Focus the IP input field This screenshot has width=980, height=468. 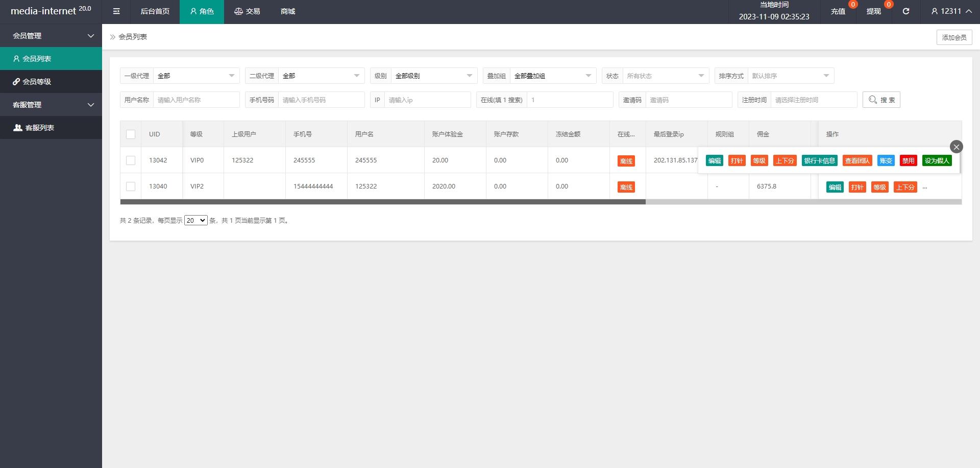coord(428,100)
